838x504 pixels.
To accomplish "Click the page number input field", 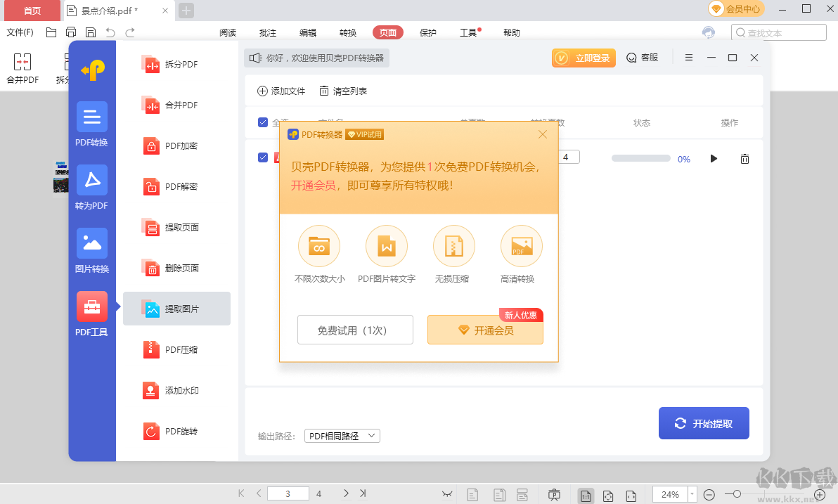I will [288, 494].
